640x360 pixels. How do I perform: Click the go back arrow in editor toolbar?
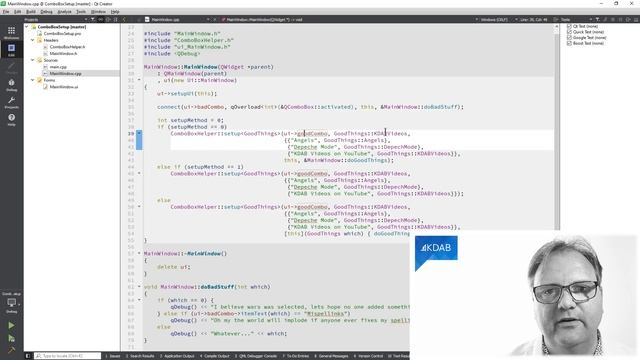click(x=124, y=19)
